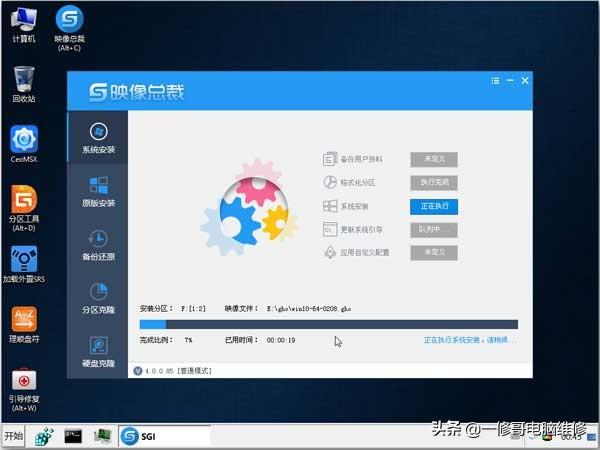Open the menu list icon in title bar
600x450 pixels.
pyautogui.click(x=495, y=81)
